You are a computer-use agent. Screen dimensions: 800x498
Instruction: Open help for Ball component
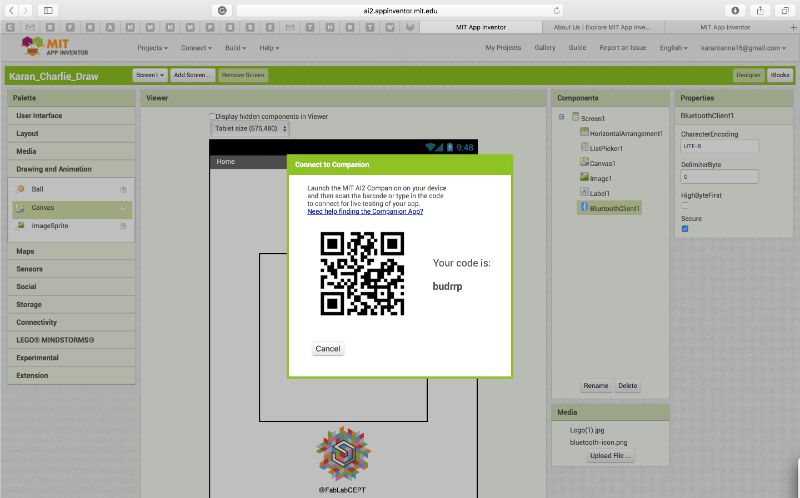(123, 189)
